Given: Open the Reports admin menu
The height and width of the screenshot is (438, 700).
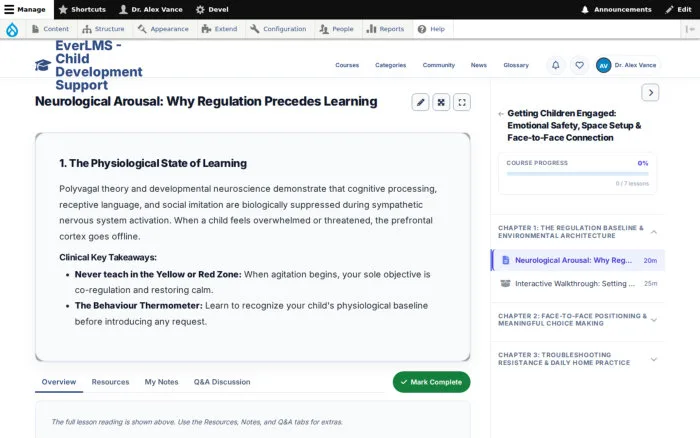Looking at the screenshot, I should pyautogui.click(x=385, y=29).
